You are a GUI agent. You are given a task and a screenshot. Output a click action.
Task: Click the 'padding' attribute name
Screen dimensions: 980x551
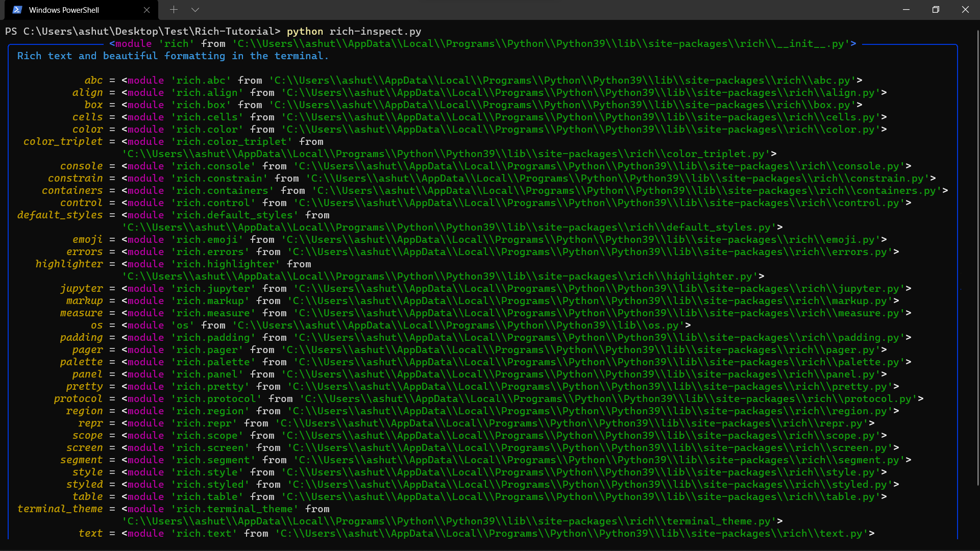pyautogui.click(x=81, y=338)
